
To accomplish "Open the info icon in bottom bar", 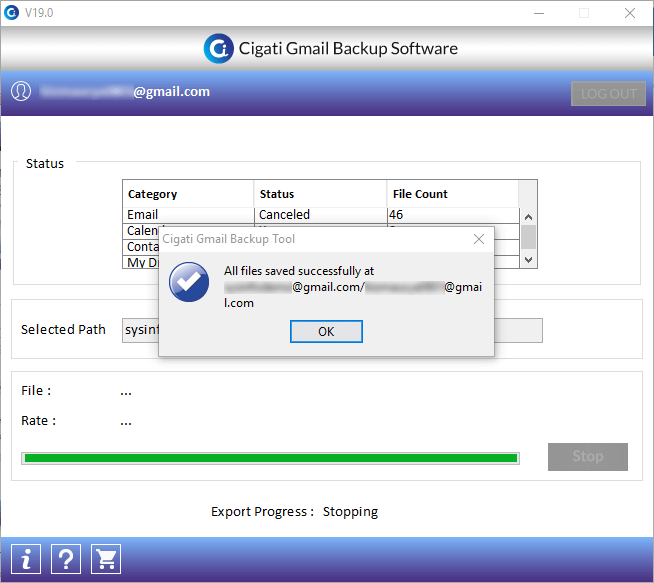I will tap(26, 559).
